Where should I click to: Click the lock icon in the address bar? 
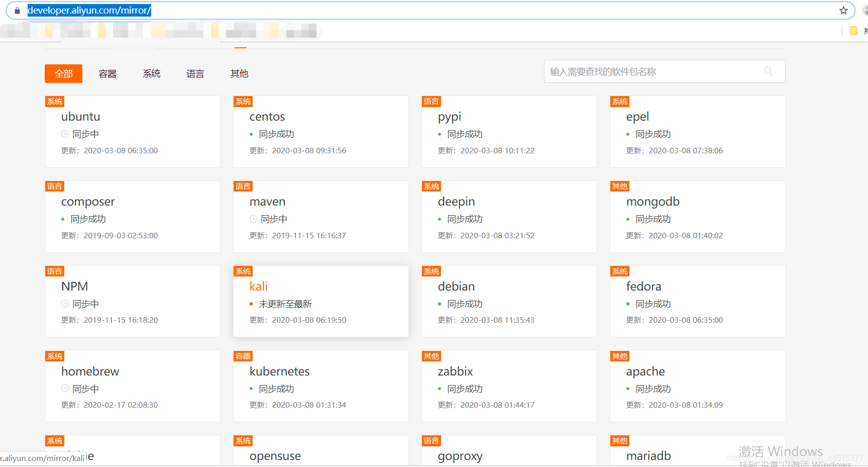coord(17,10)
